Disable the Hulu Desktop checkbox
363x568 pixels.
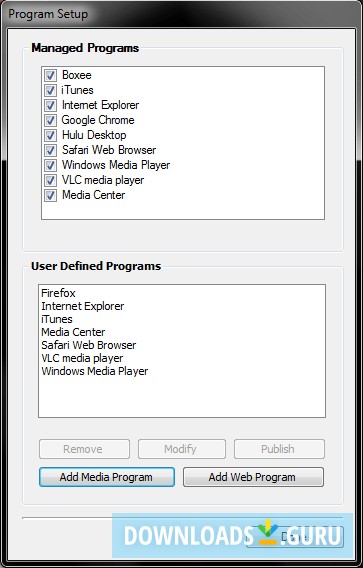[50, 135]
